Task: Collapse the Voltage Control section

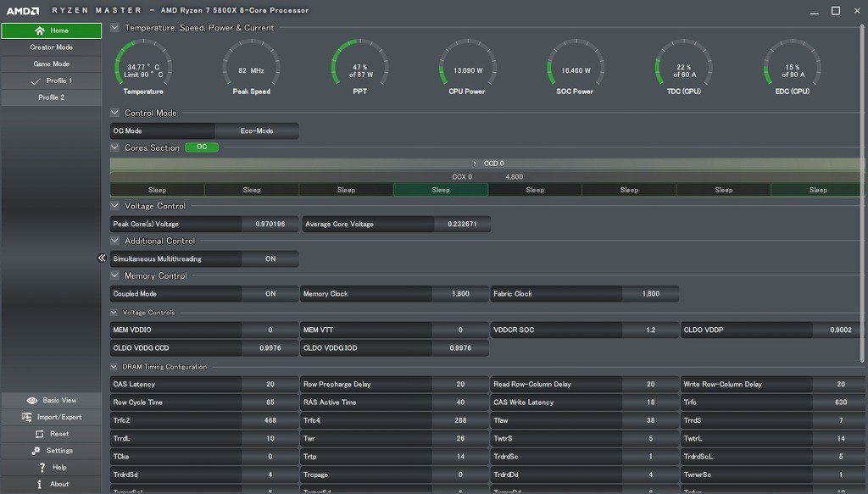Action: click(x=115, y=206)
